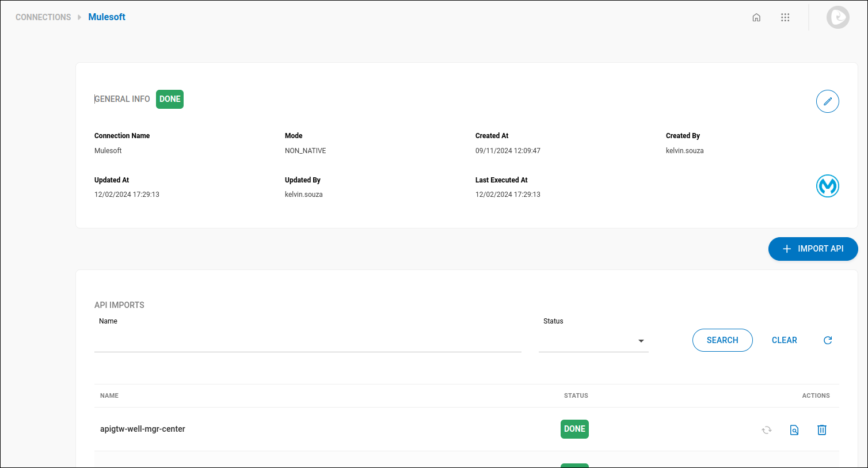Open the Status field chevron

coord(641,341)
